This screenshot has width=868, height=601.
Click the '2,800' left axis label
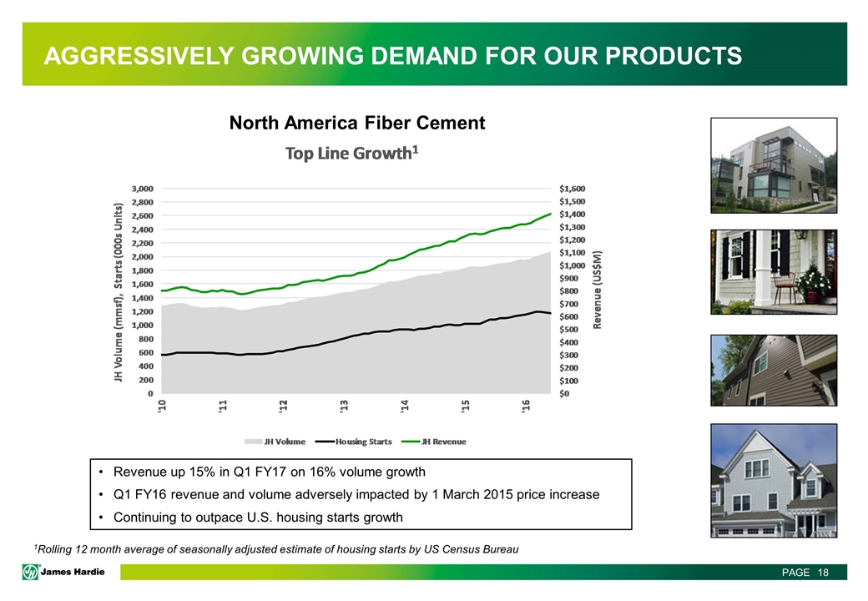[142, 202]
